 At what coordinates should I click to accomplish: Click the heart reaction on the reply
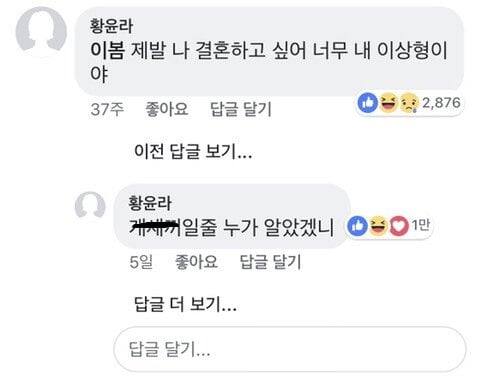click(399, 226)
